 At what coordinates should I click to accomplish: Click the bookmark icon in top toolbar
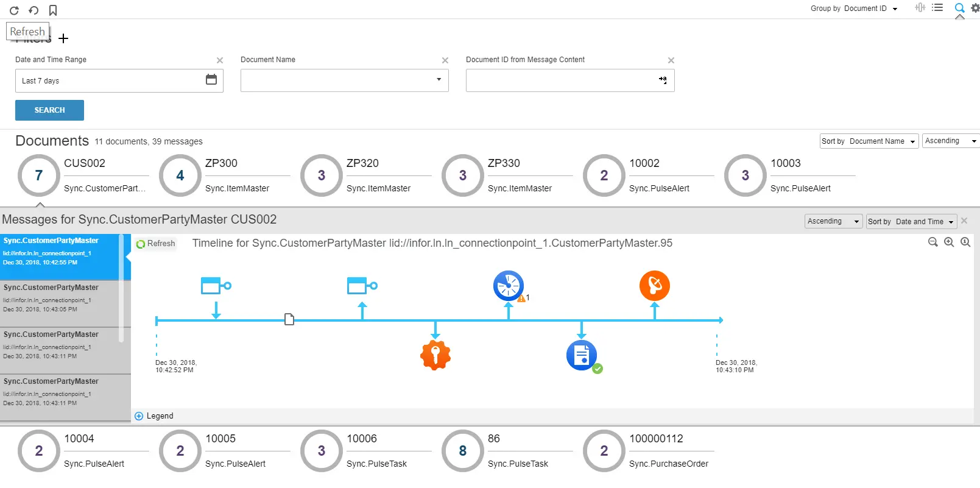[x=53, y=10]
